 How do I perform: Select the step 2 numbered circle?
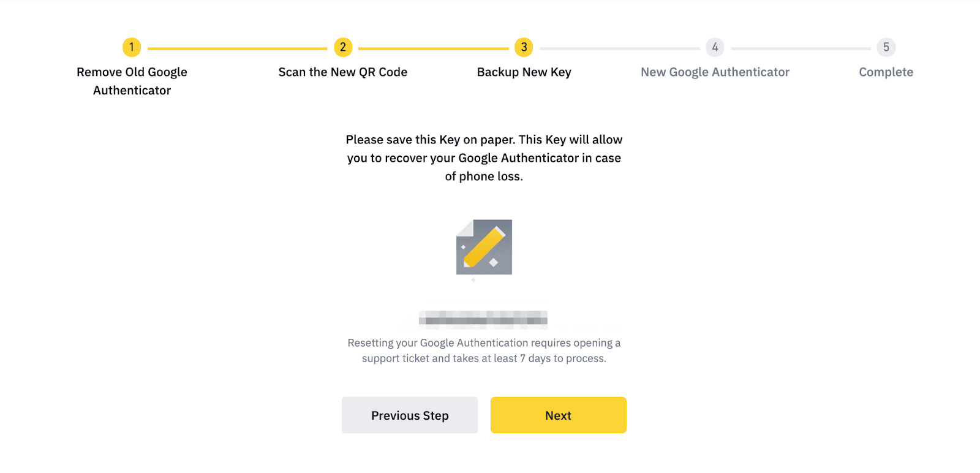click(343, 47)
